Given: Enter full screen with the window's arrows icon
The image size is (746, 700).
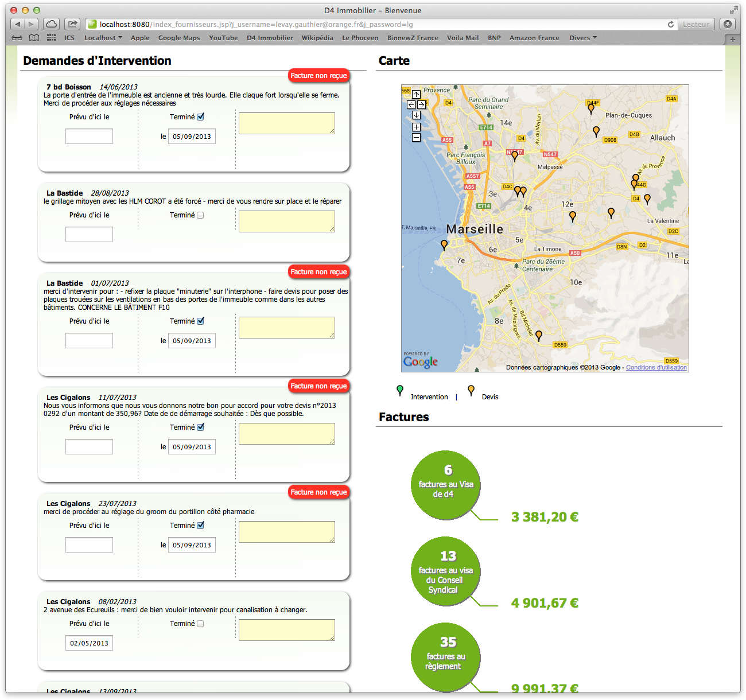Looking at the screenshot, I should coord(733,10).
